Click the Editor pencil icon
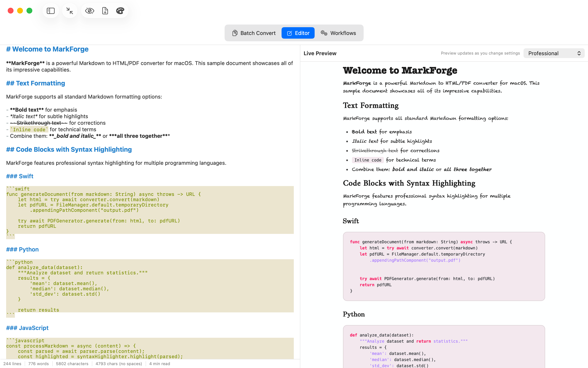 click(x=289, y=33)
